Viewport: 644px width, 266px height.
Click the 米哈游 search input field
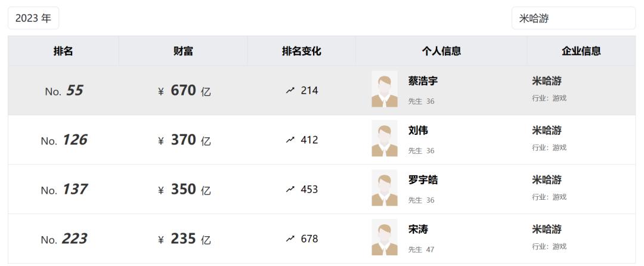coord(574,18)
